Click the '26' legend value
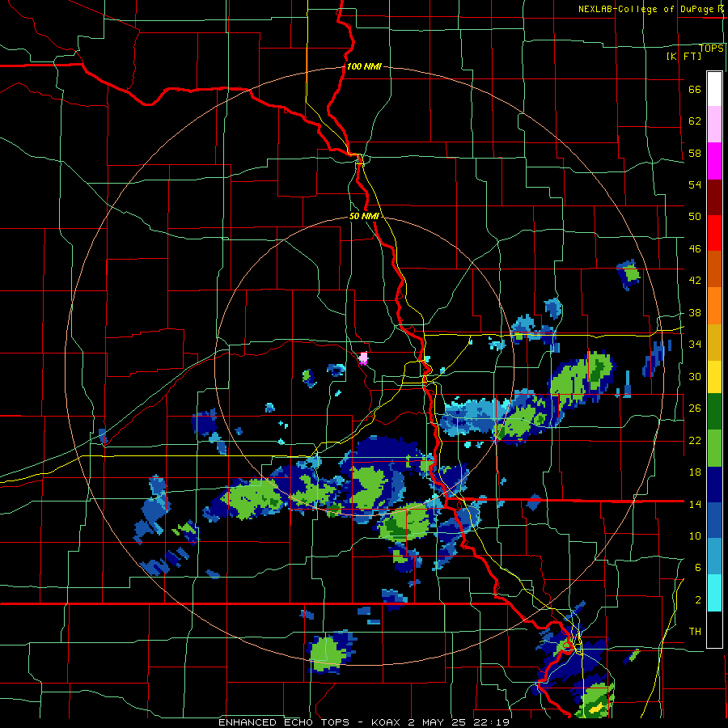The image size is (728, 728). point(695,408)
